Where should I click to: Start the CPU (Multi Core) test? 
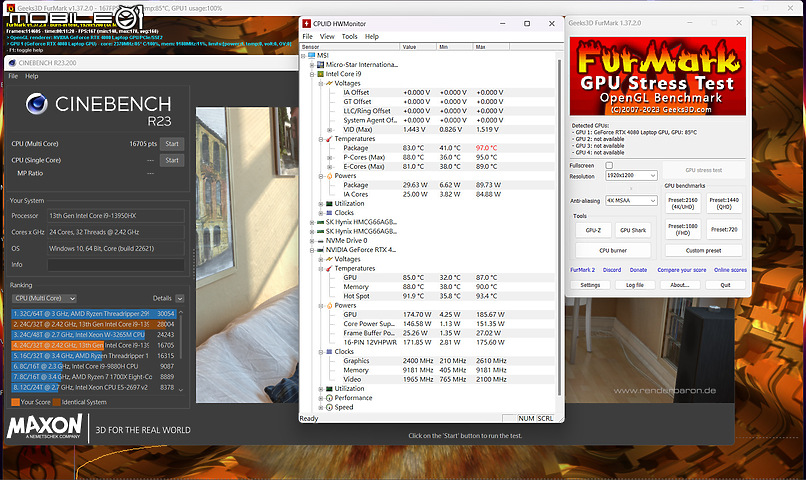click(172, 144)
